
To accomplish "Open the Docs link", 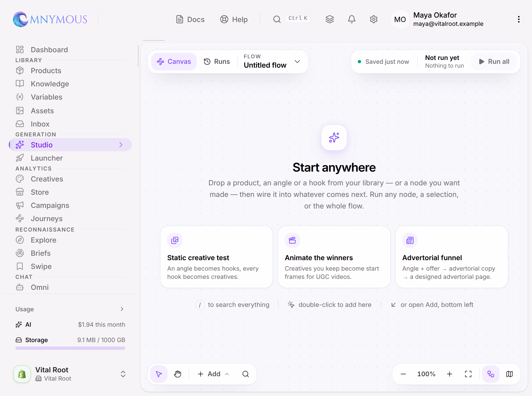I will coord(190,19).
